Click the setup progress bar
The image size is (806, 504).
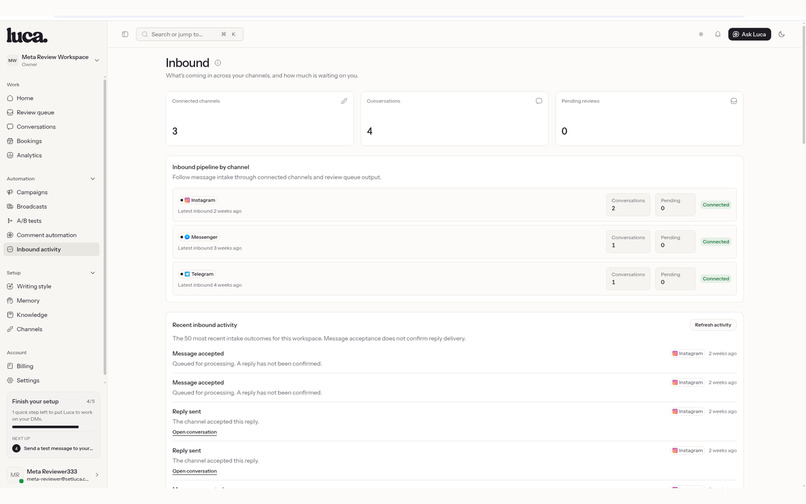click(x=53, y=427)
